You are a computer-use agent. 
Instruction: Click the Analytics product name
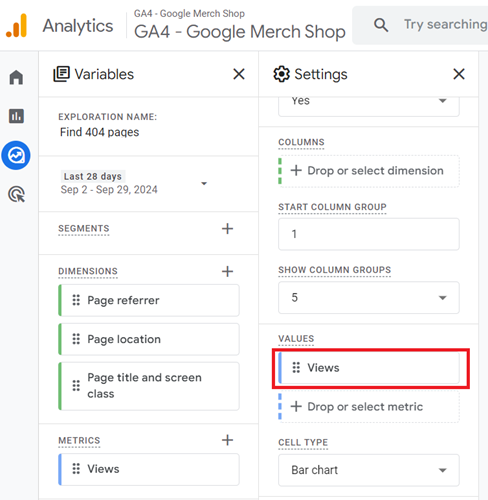(78, 26)
